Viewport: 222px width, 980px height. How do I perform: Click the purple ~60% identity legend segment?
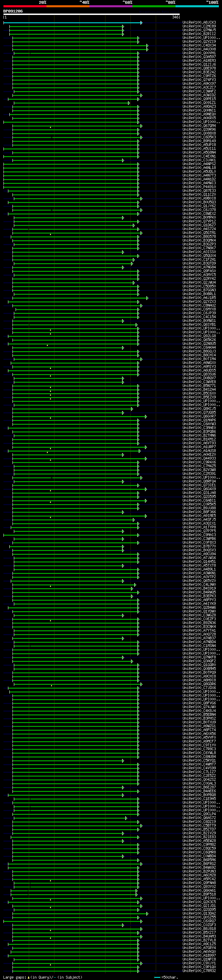(x=111, y=6)
